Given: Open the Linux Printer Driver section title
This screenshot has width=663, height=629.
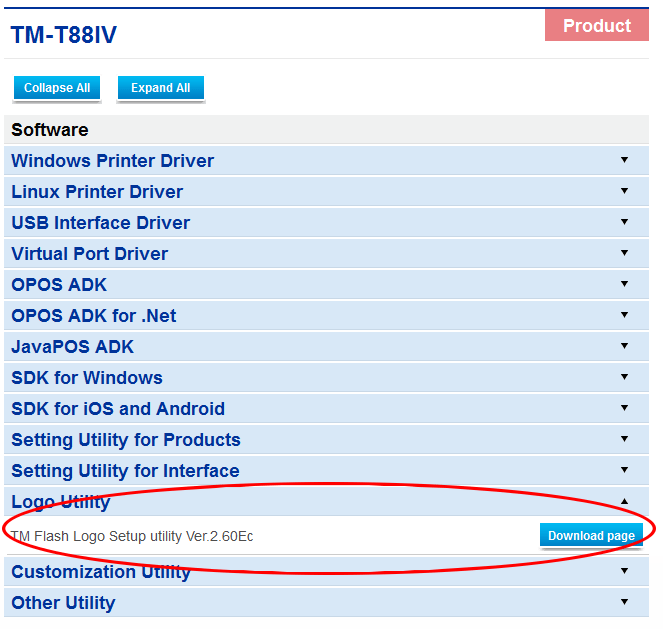Looking at the screenshot, I should tap(97, 192).
